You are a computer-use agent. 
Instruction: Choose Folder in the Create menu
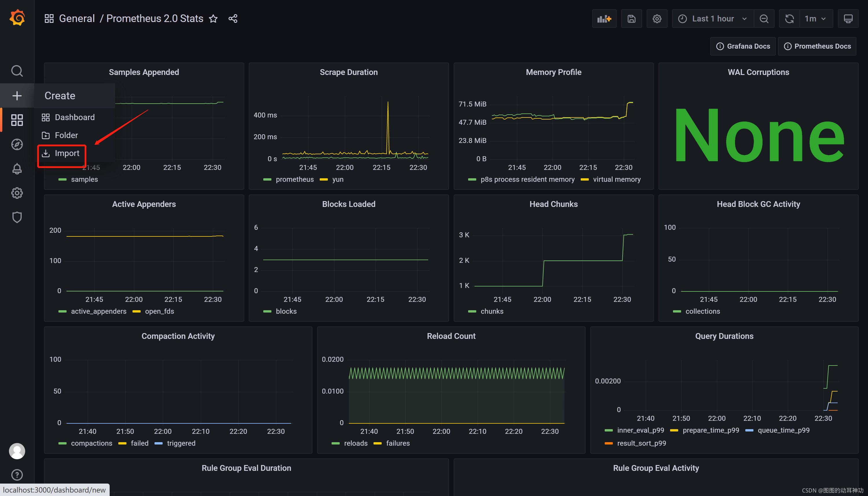(x=66, y=135)
